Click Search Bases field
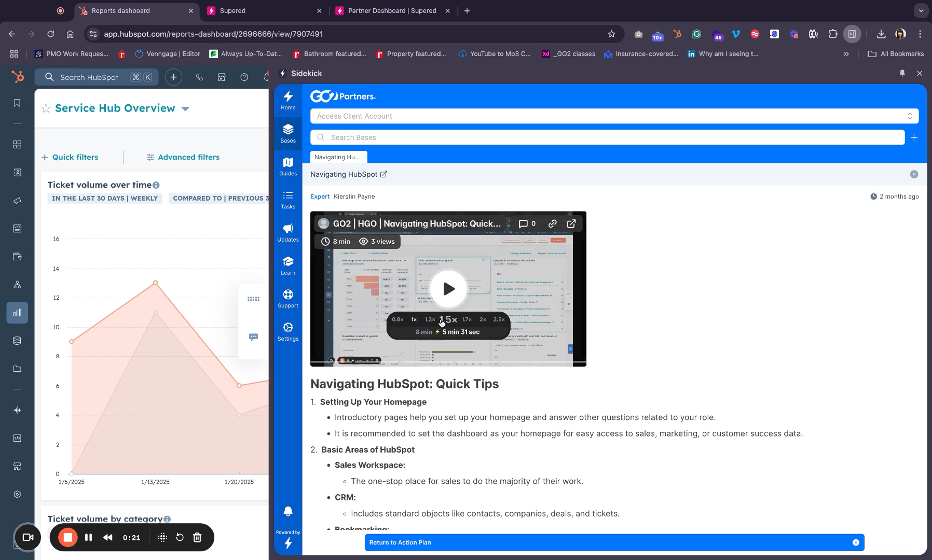Image resolution: width=932 pixels, height=560 pixels. pyautogui.click(x=607, y=137)
